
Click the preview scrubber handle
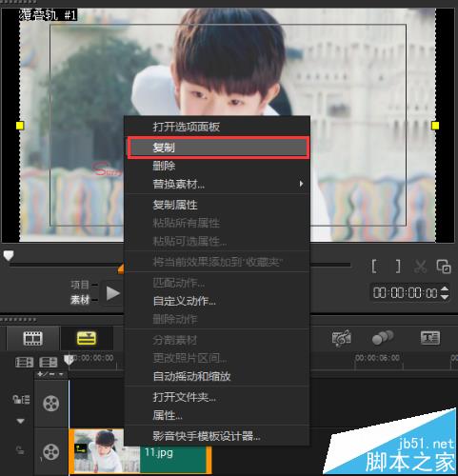click(9, 255)
